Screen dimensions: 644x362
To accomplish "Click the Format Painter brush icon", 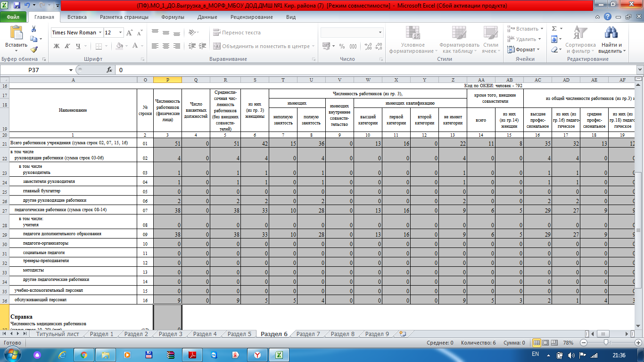I will 34,49.
